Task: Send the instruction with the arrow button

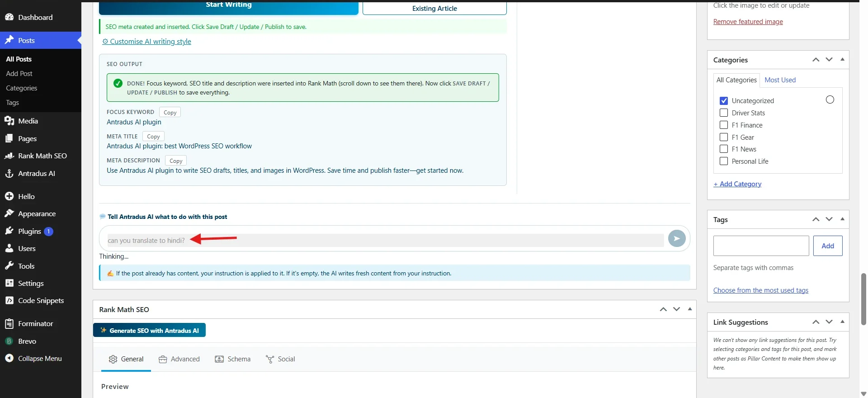Action: [x=677, y=238]
